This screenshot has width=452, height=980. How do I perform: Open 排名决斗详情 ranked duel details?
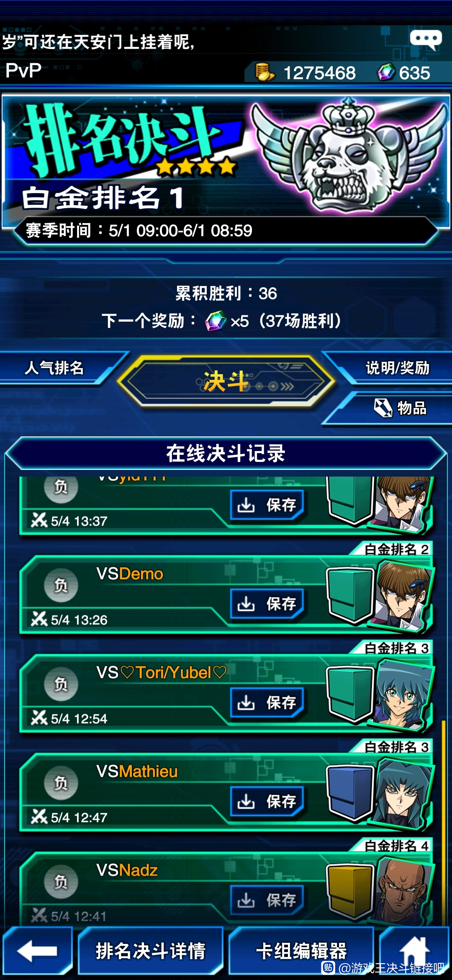tap(151, 951)
